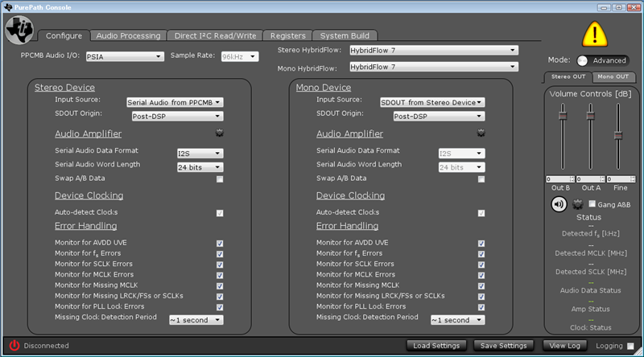
Task: Click the Load Settings button
Action: click(x=436, y=346)
